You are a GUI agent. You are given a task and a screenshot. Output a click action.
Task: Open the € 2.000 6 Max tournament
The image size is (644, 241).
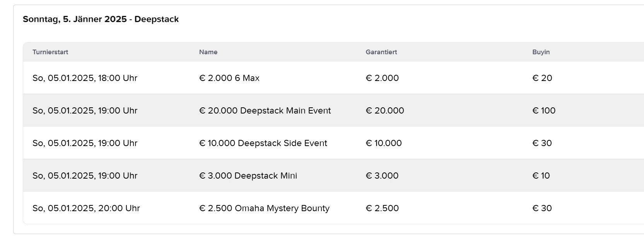pos(229,78)
